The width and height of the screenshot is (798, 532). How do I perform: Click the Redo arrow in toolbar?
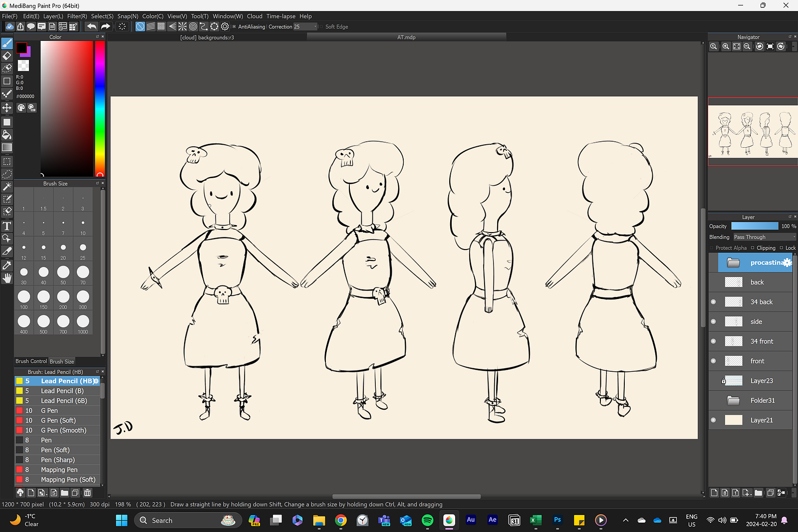[105, 26]
